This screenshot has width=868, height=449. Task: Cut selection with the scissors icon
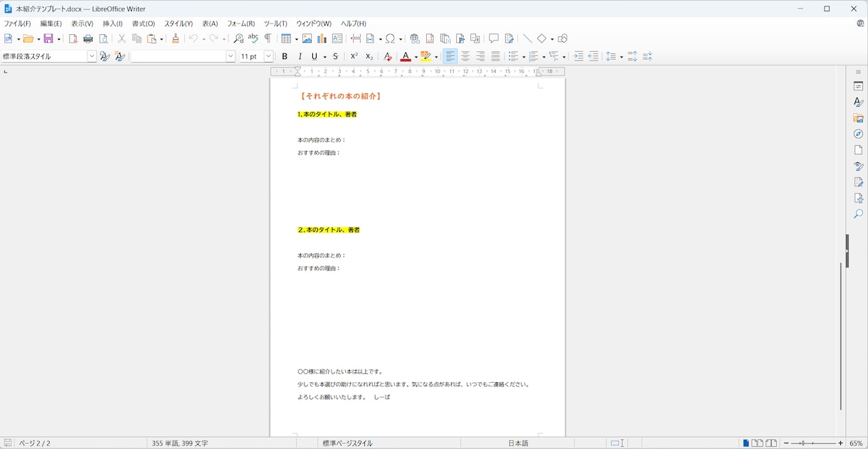point(122,39)
